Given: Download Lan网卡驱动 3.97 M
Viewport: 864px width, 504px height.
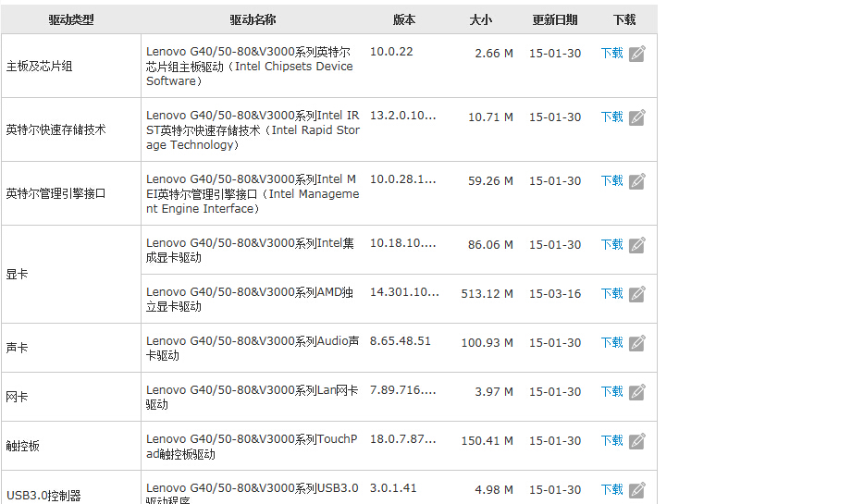Looking at the screenshot, I should pos(611,392).
